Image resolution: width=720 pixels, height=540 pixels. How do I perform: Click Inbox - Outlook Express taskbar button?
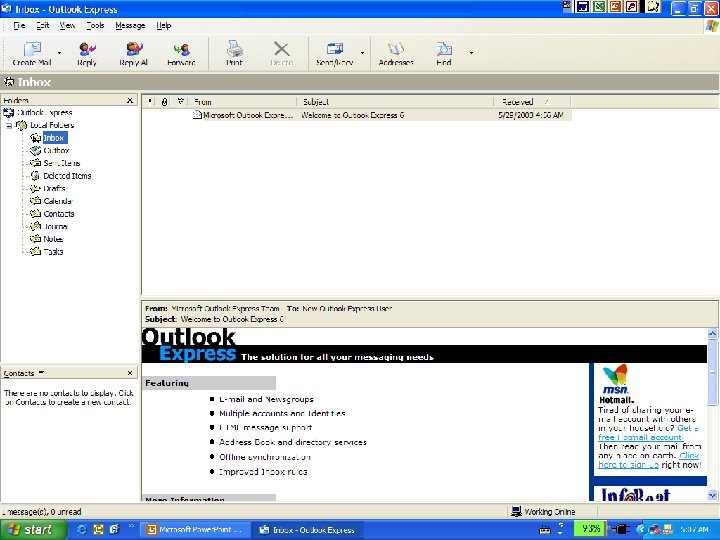point(307,530)
